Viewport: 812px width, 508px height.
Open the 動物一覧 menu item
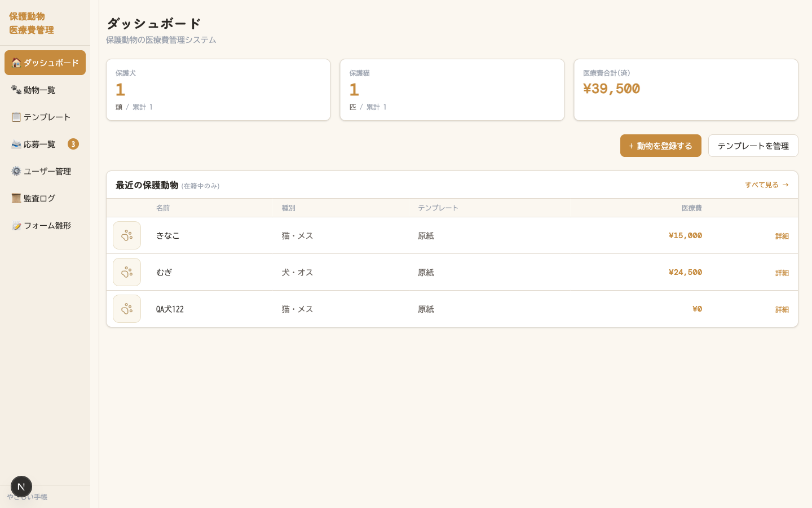point(45,90)
